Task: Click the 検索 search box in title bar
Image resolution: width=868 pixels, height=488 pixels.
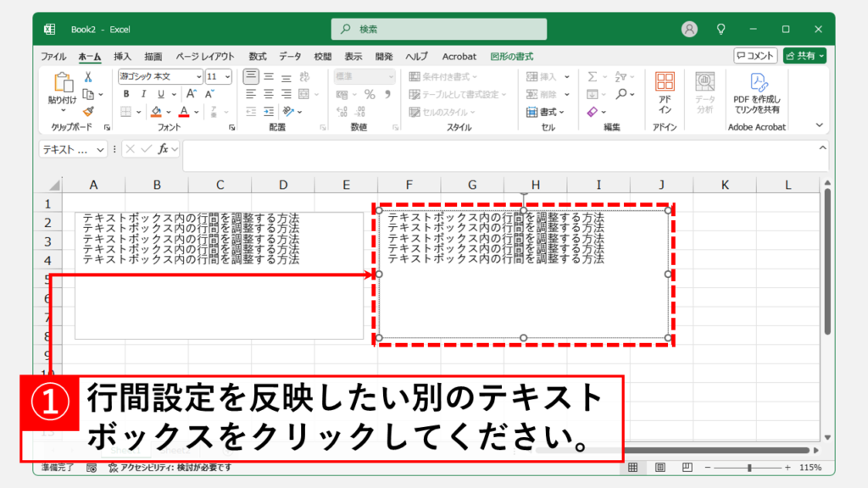Action: (438, 29)
